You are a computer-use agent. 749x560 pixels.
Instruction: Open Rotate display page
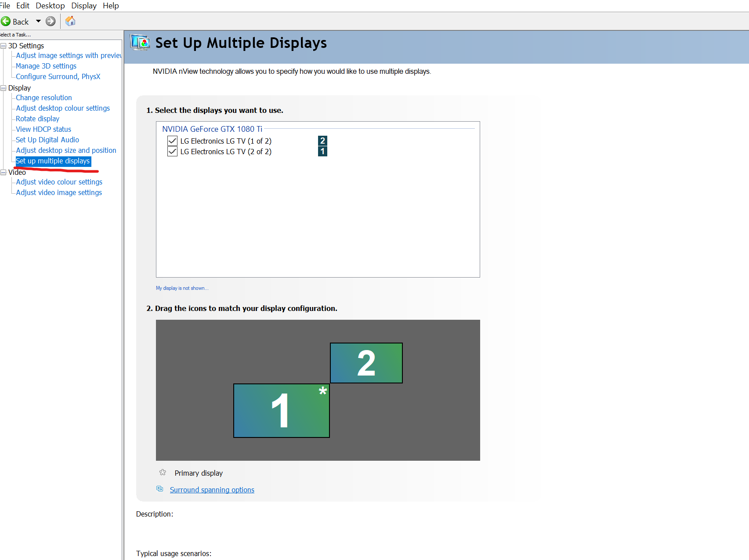pyautogui.click(x=37, y=119)
